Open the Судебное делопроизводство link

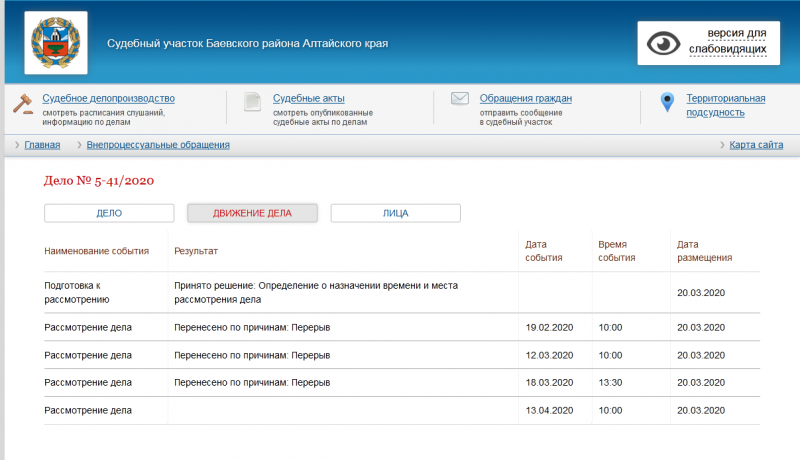click(108, 98)
